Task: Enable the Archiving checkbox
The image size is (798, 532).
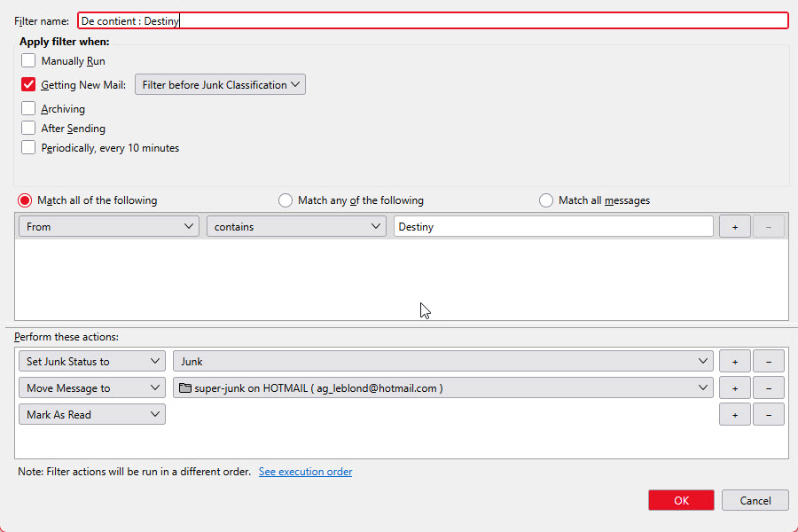Action: (28, 109)
